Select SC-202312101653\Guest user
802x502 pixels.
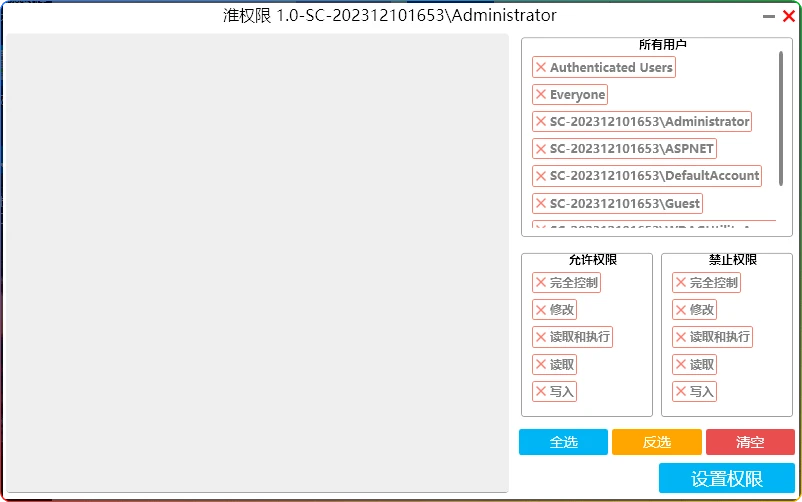pyautogui.click(x=617, y=204)
